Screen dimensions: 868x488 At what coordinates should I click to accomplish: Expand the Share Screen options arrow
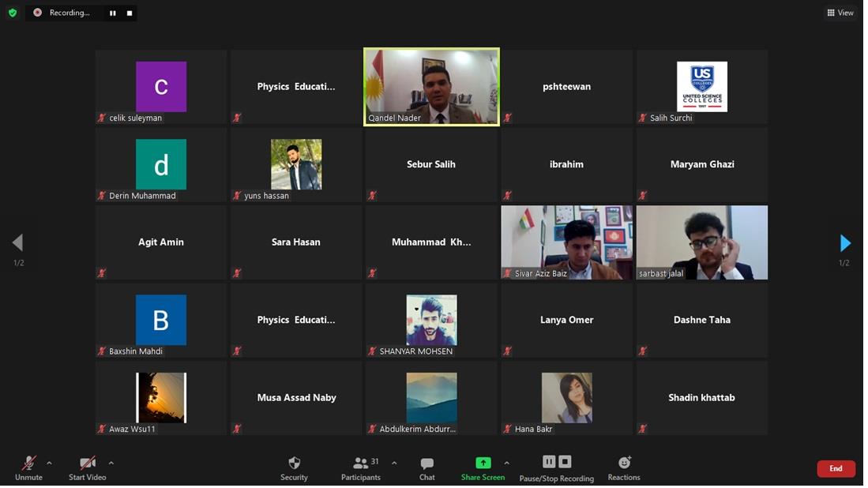tap(506, 463)
